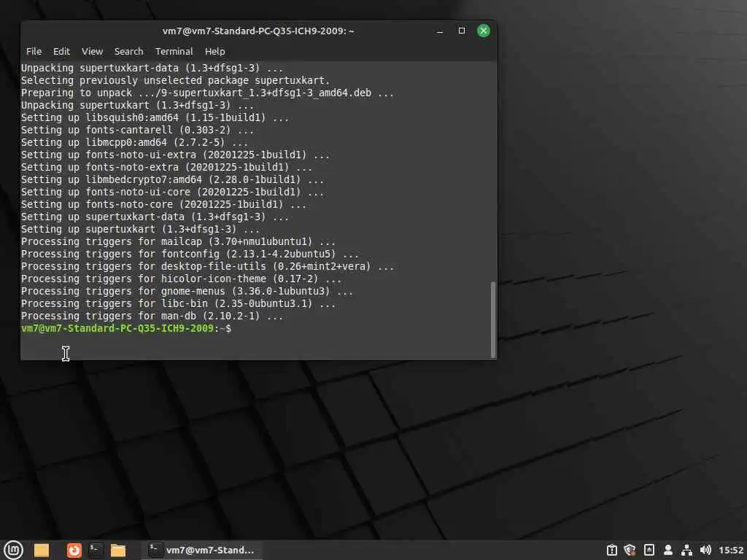This screenshot has height=560, width=747.
Task: Open the update manager tray icon
Action: 612,550
